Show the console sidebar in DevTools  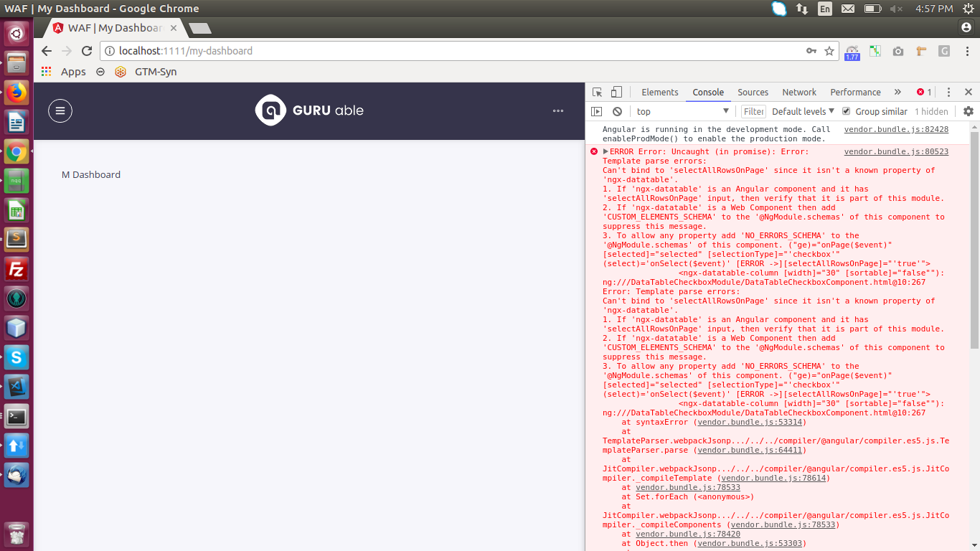(x=596, y=111)
